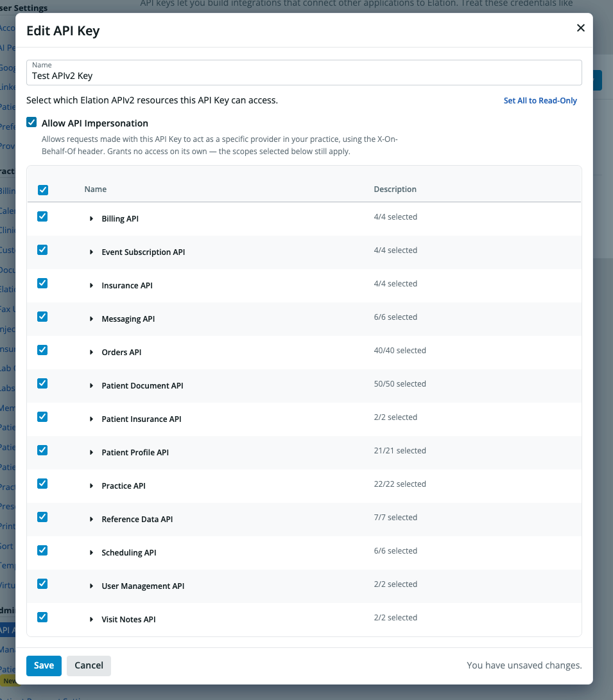This screenshot has height=700, width=613.
Task: Expand the Patient Profile API arrow
Action: click(91, 453)
